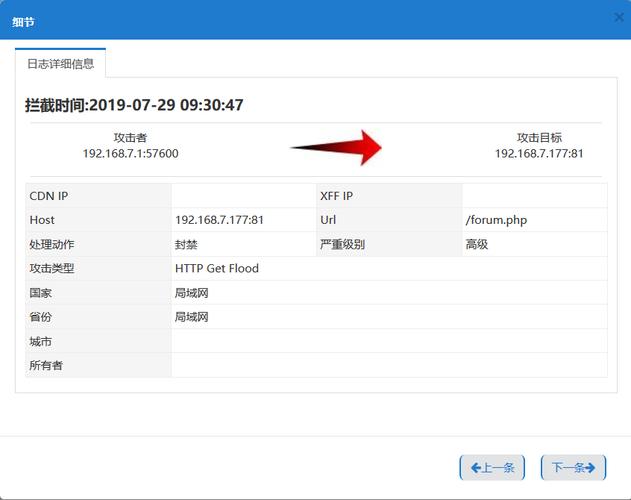The image size is (631, 500).
Task: Click the 城市 label cell
Action: coord(99,341)
